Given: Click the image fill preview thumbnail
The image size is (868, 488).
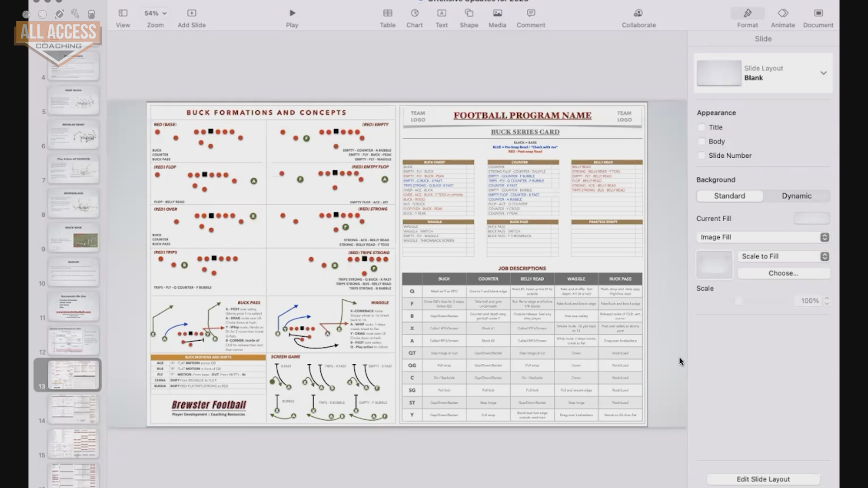Looking at the screenshot, I should point(714,265).
